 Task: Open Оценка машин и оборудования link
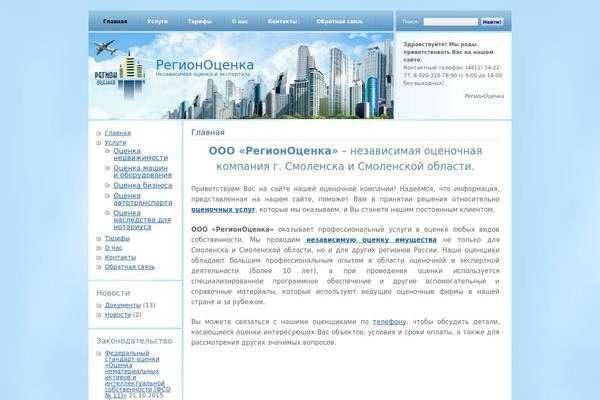(142, 171)
